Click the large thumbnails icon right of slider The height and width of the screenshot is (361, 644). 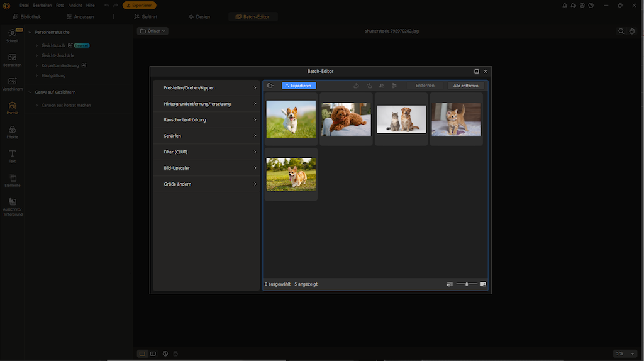pyautogui.click(x=483, y=284)
